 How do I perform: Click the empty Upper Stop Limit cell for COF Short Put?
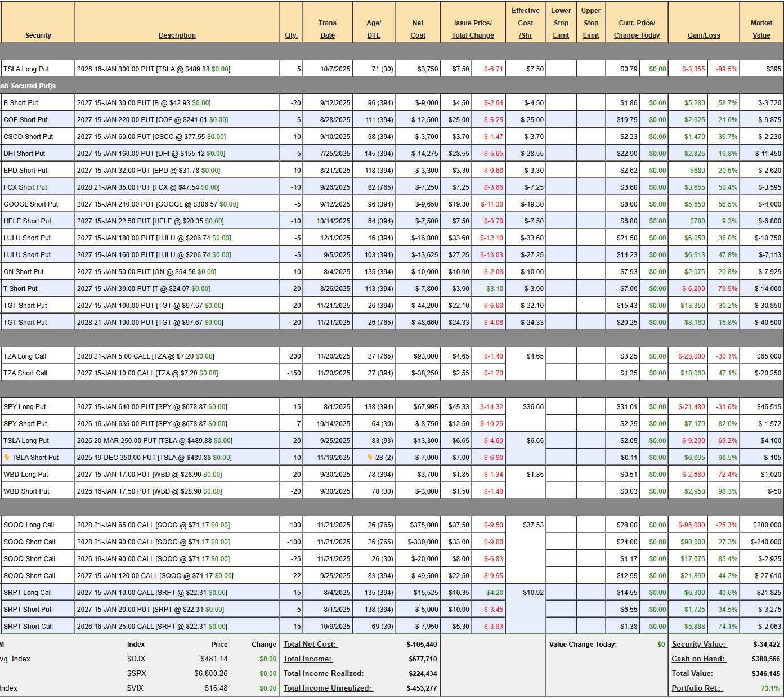coord(590,120)
